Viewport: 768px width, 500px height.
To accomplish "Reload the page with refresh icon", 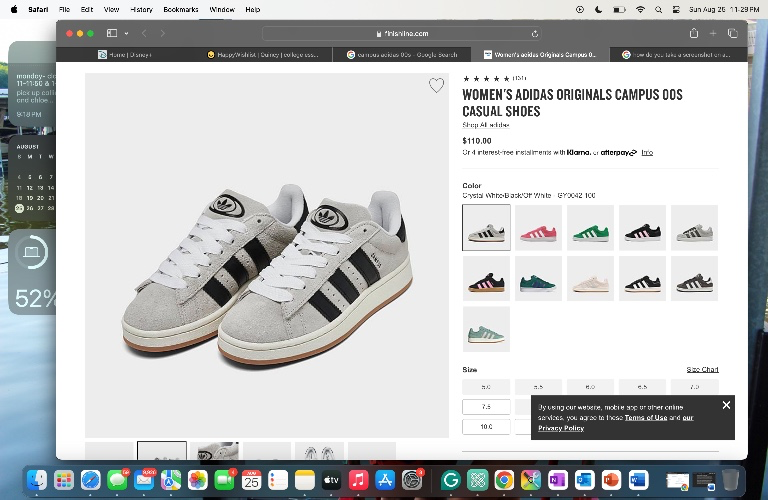I will (534, 34).
